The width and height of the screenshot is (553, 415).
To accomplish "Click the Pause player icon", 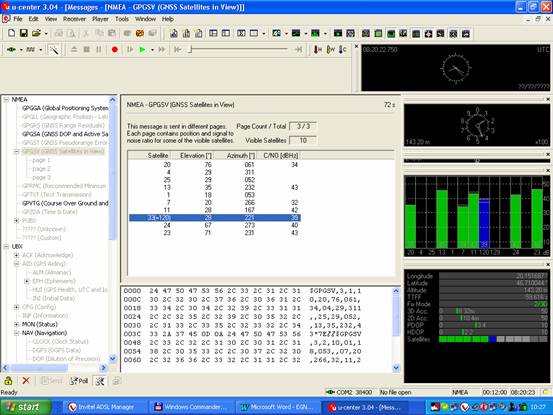I will coord(99,50).
